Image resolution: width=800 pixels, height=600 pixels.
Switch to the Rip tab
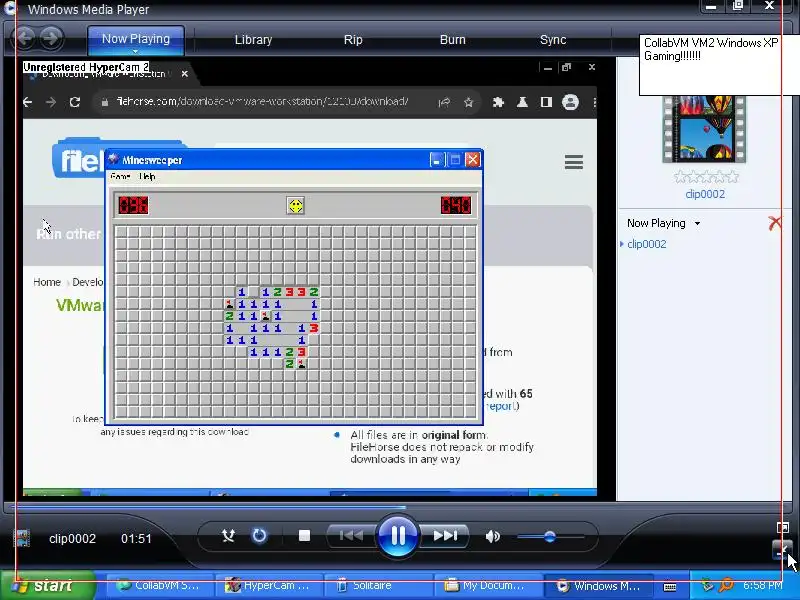(x=353, y=40)
